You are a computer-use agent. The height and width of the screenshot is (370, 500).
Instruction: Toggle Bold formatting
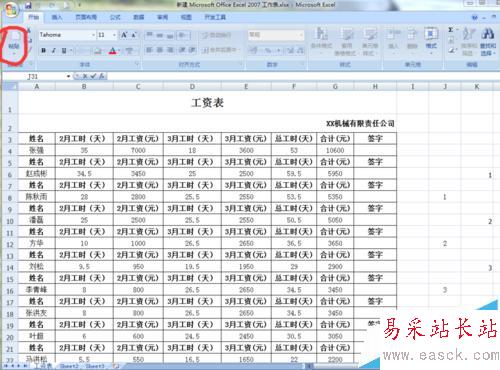44,51
